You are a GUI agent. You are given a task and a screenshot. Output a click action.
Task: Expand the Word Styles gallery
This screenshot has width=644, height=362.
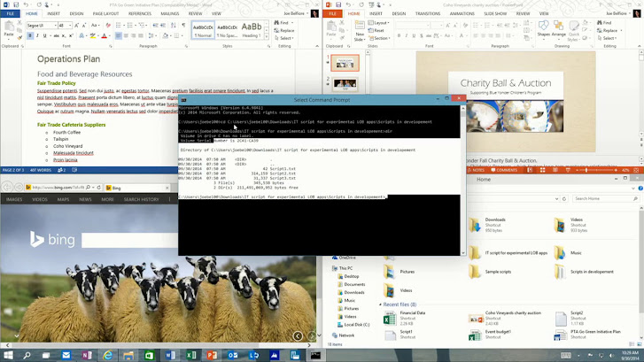(267, 37)
